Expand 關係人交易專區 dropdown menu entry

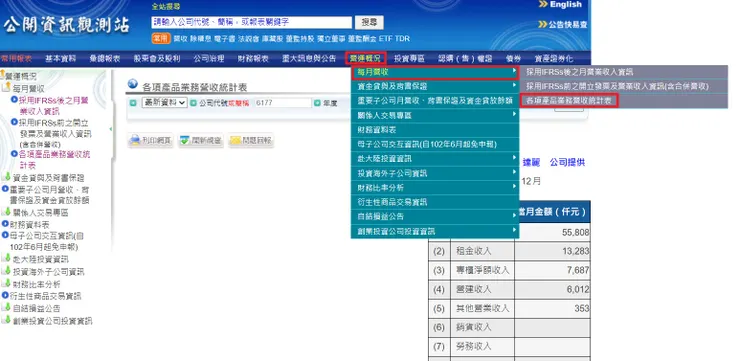click(x=435, y=115)
